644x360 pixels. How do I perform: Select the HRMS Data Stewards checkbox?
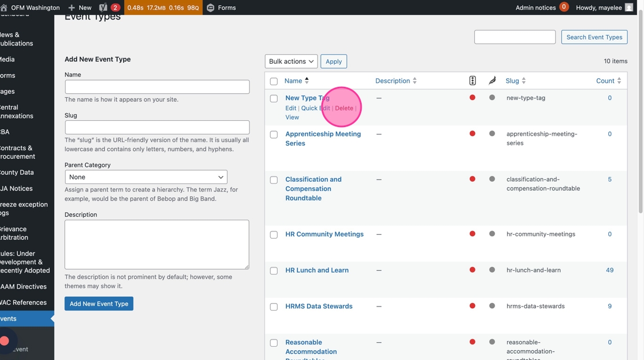coord(274,307)
